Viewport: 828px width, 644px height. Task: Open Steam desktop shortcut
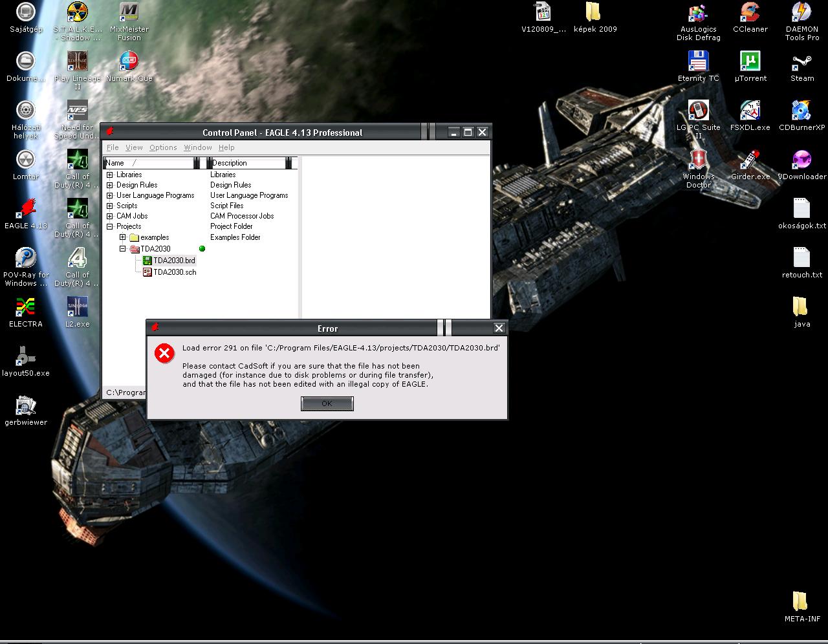(802, 67)
